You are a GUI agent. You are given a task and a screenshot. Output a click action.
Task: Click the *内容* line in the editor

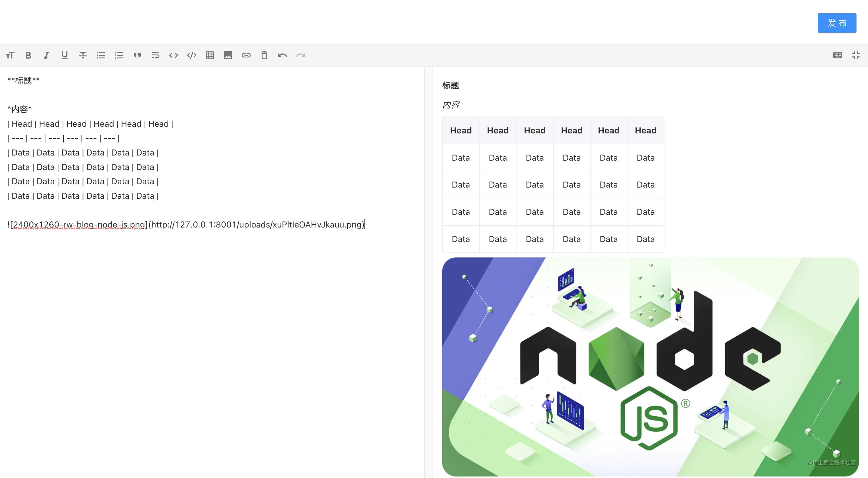click(x=20, y=109)
